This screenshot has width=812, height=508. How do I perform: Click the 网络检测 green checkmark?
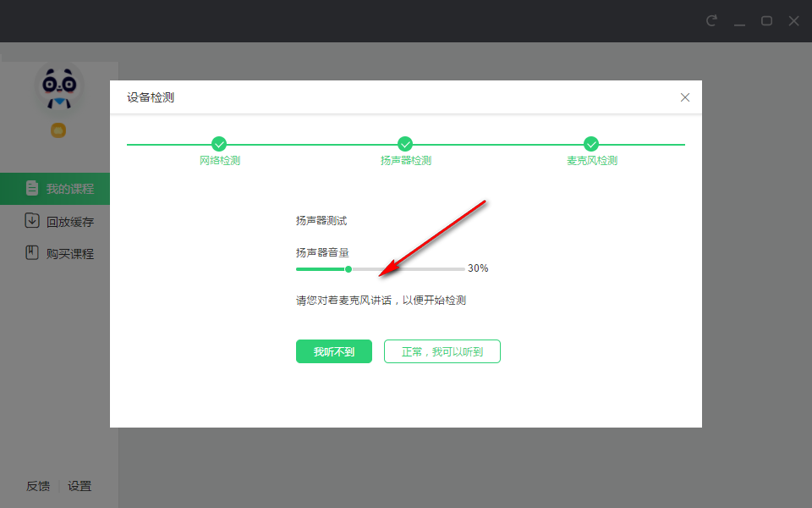(218, 144)
